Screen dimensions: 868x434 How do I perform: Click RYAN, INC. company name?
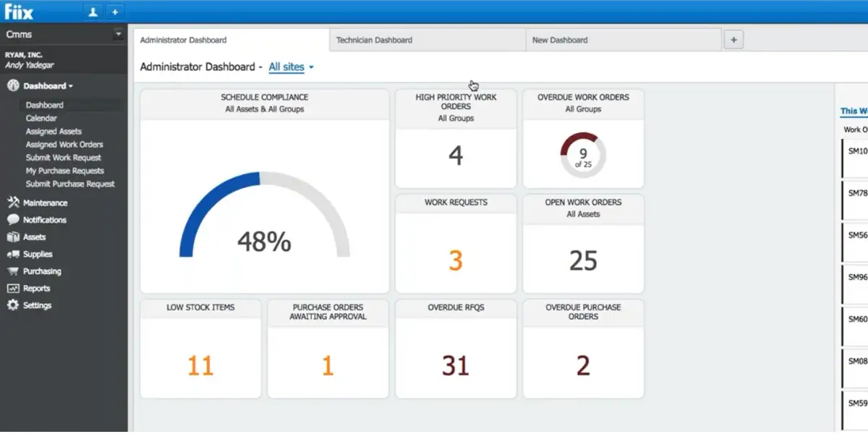click(x=25, y=55)
